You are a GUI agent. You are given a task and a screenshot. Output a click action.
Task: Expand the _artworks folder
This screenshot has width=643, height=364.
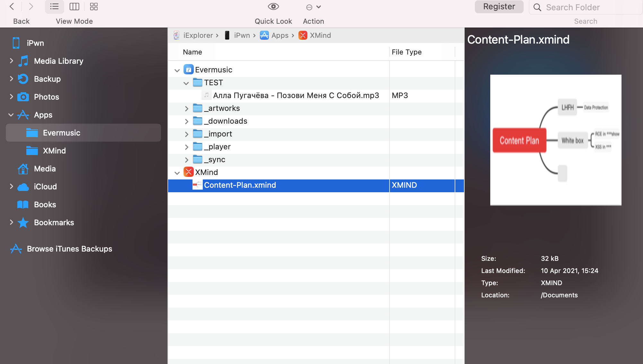(x=186, y=109)
